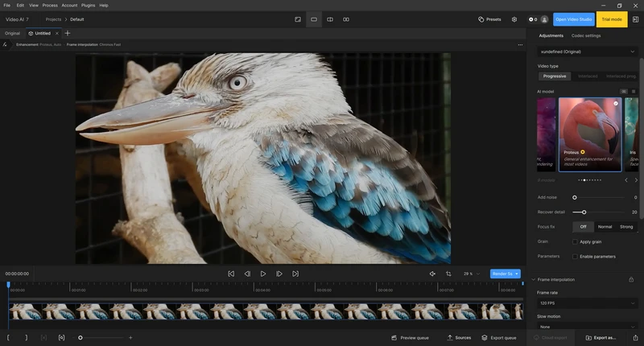Set trim in-point bracket
Image resolution: width=644 pixels, height=346 pixels.
[x=8, y=338]
